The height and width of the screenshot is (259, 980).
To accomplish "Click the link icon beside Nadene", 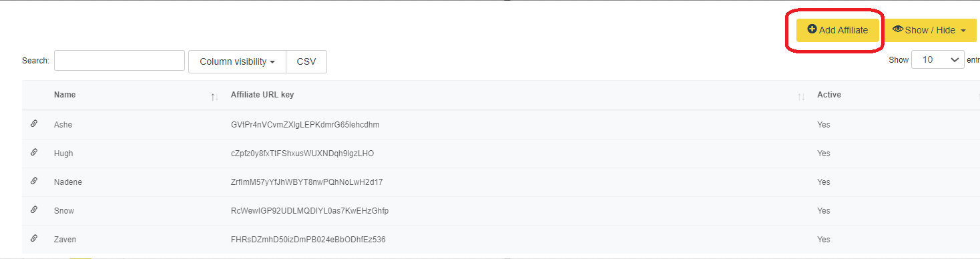I will coord(34,182).
